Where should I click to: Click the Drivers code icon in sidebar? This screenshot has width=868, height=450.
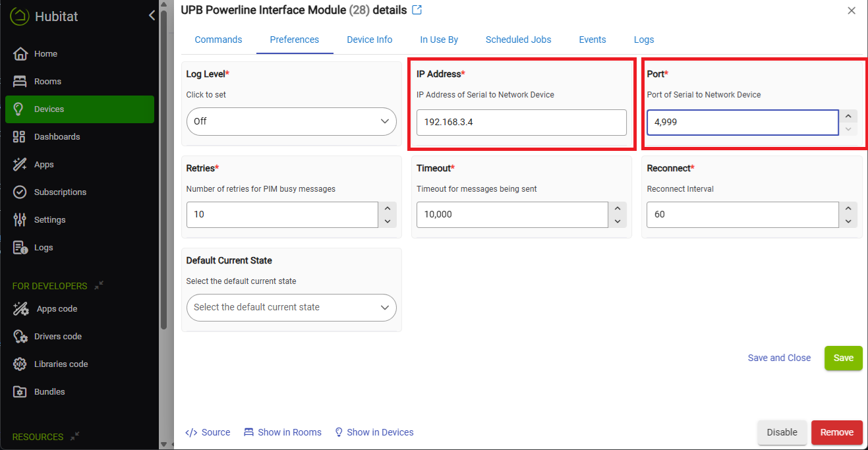(x=21, y=337)
